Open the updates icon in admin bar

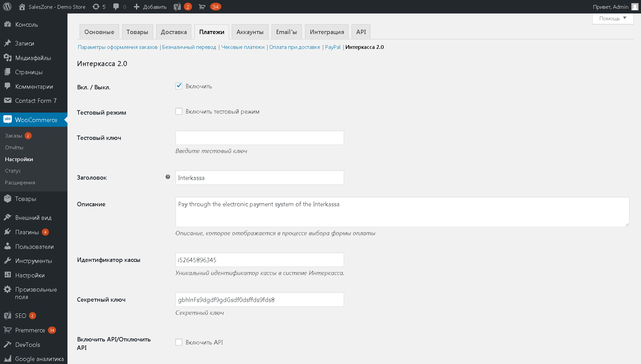click(96, 7)
